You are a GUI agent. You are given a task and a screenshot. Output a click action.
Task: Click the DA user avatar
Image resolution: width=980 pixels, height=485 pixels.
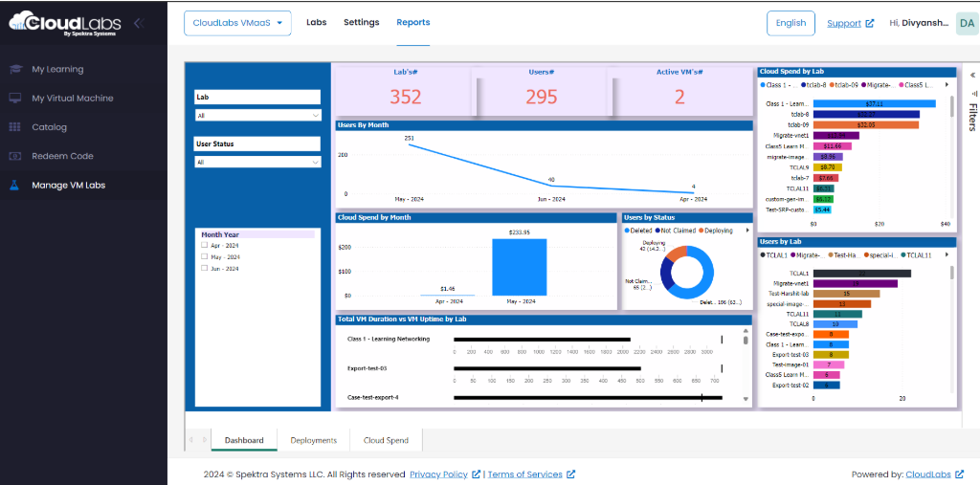967,23
